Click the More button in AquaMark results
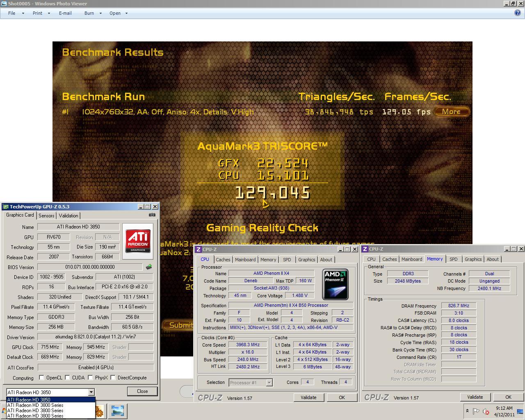Viewport: 525px width, 420px height. pyautogui.click(x=451, y=112)
